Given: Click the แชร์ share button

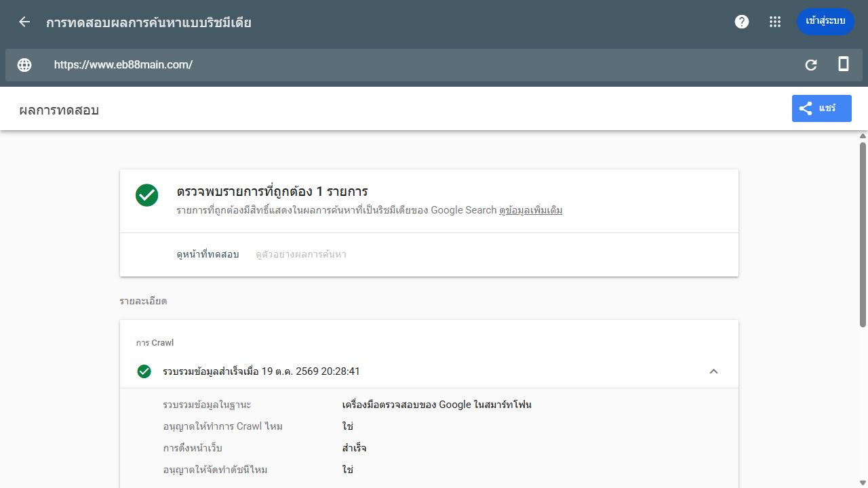Looking at the screenshot, I should point(822,108).
